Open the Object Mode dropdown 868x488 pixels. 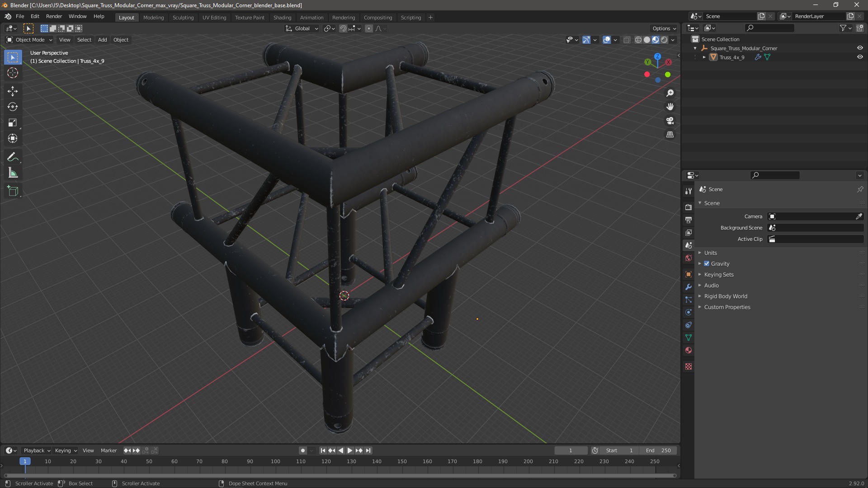click(29, 40)
